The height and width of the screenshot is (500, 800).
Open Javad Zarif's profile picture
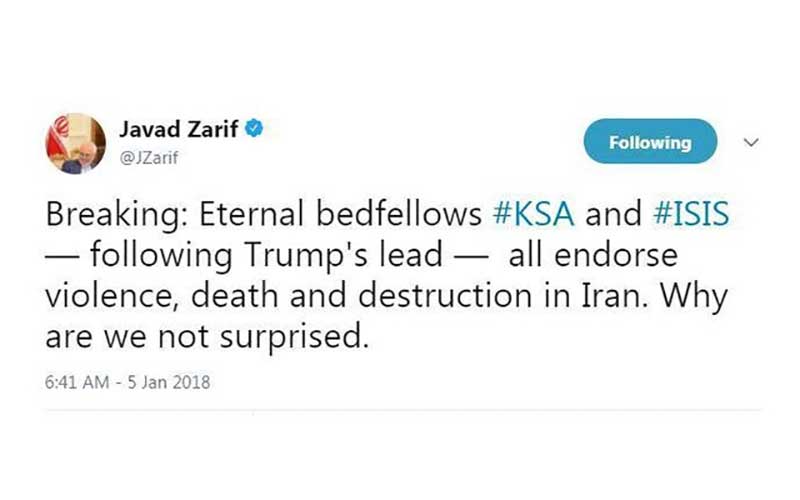(x=75, y=143)
